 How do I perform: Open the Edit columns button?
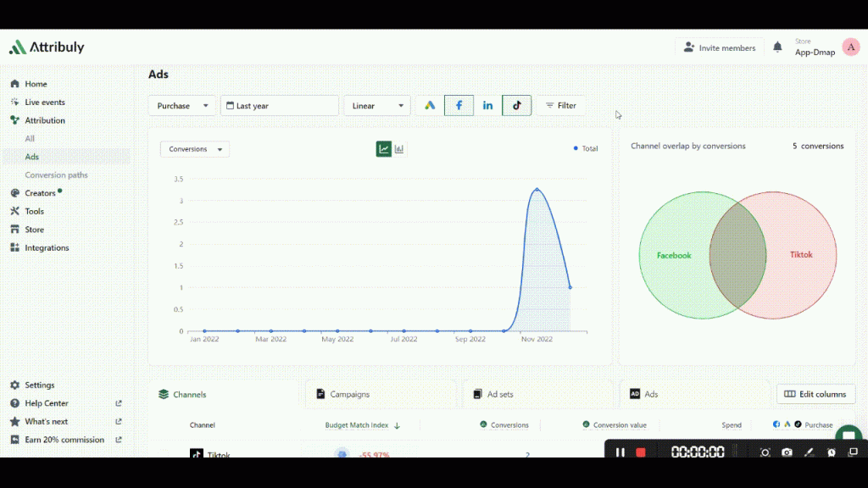[815, 394]
